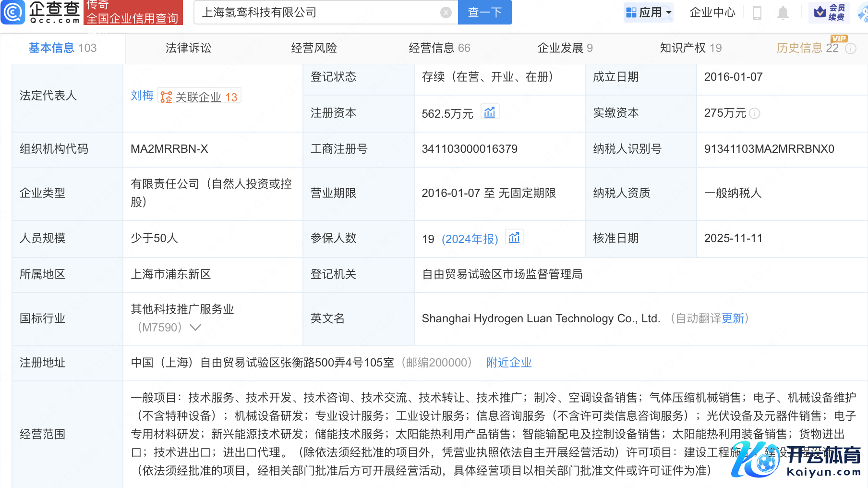
Task: Click 更新 to update English name
Action: point(733,318)
